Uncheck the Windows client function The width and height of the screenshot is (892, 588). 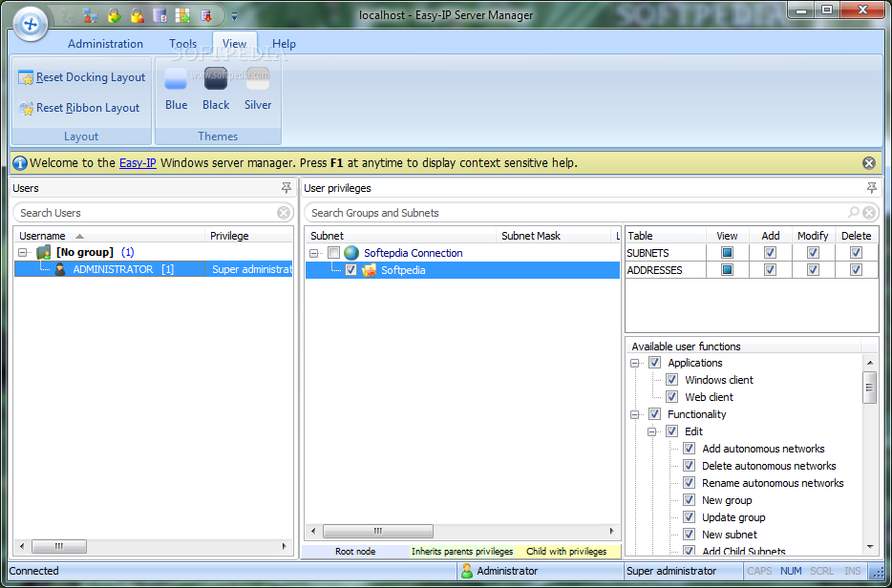pos(671,380)
